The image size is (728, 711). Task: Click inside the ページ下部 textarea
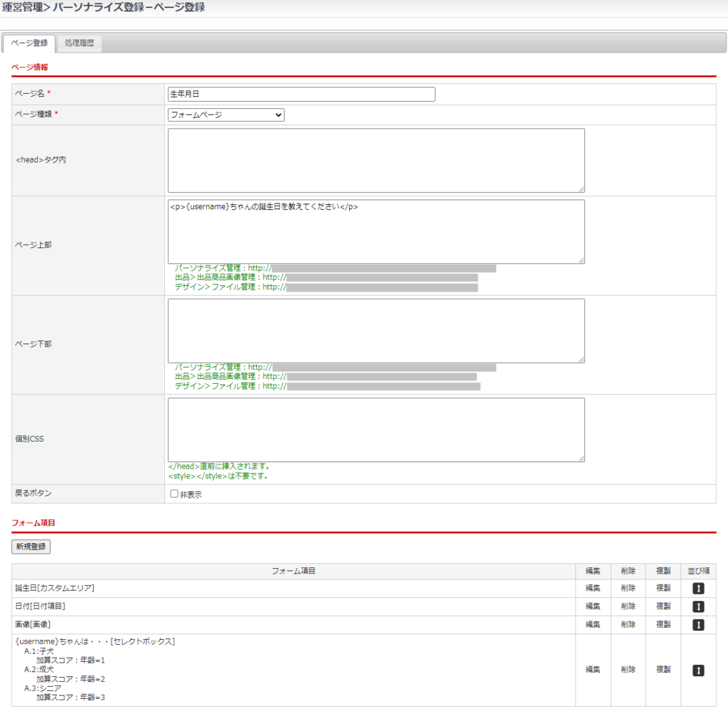376,331
